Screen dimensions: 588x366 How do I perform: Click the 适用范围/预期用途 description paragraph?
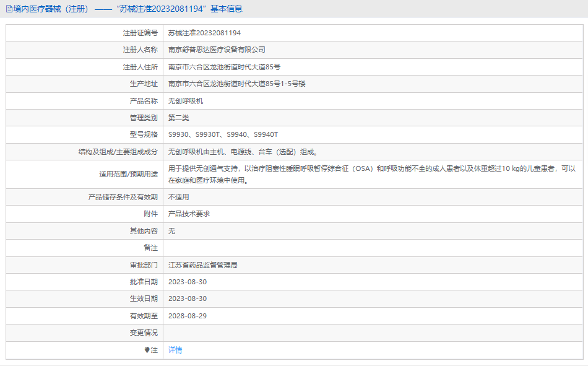[371, 174]
